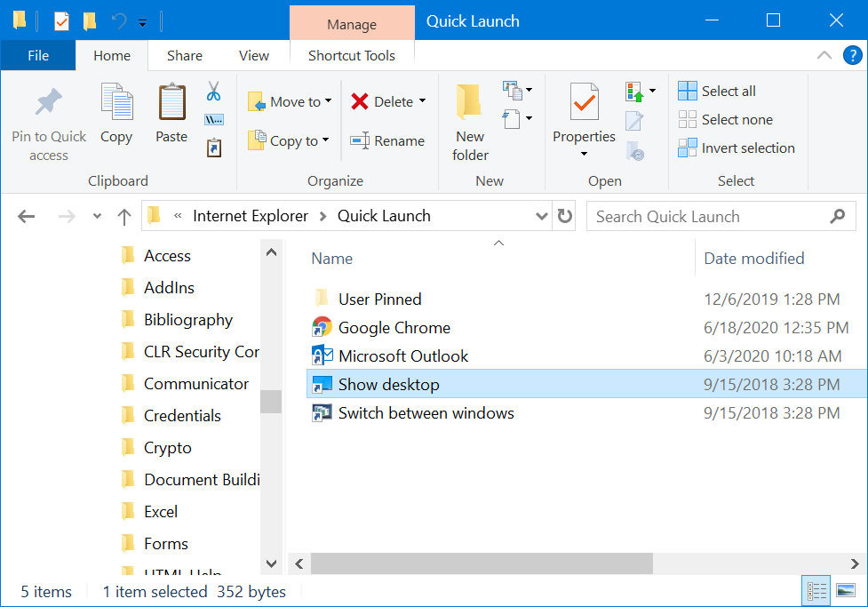Viewport: 868px width, 607px height.
Task: Click the Search Quick Launch field
Action: tap(706, 216)
